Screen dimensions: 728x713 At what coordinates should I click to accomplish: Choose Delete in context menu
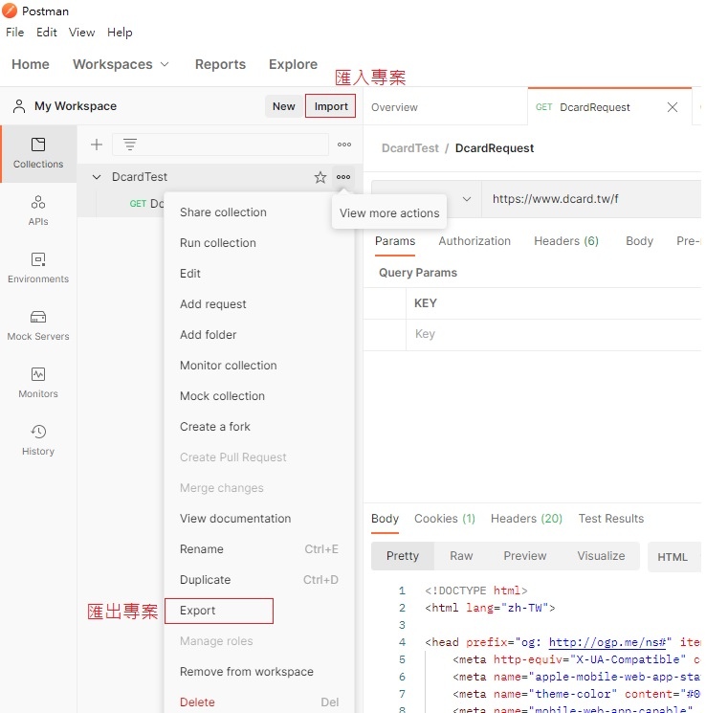[x=259, y=702]
